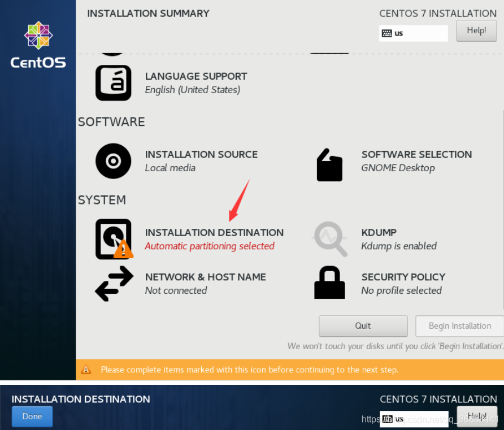Open SECURITY POLICY title
504x430 pixels.
(x=403, y=277)
